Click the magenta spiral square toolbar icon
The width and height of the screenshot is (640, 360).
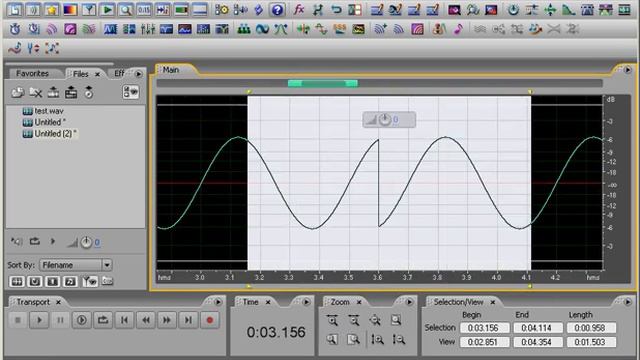(70, 29)
